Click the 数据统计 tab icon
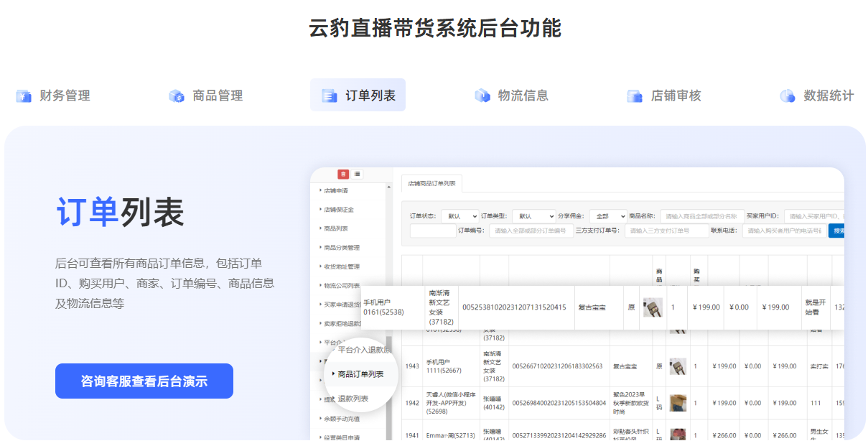The height and width of the screenshot is (446, 868). click(788, 96)
